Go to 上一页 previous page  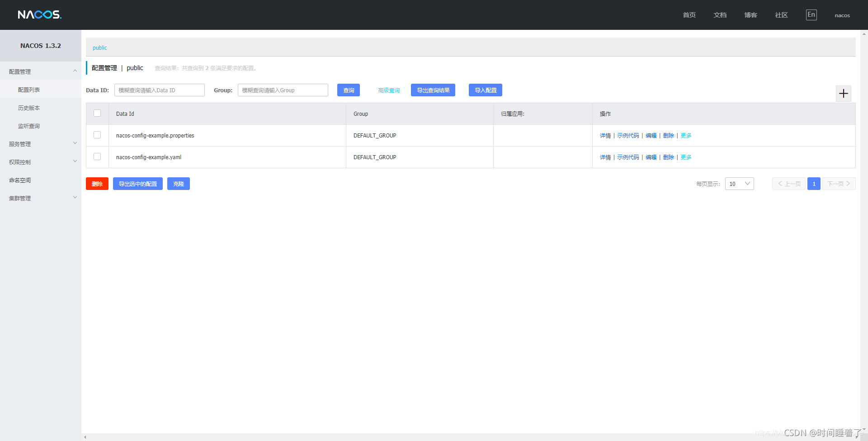[789, 184]
